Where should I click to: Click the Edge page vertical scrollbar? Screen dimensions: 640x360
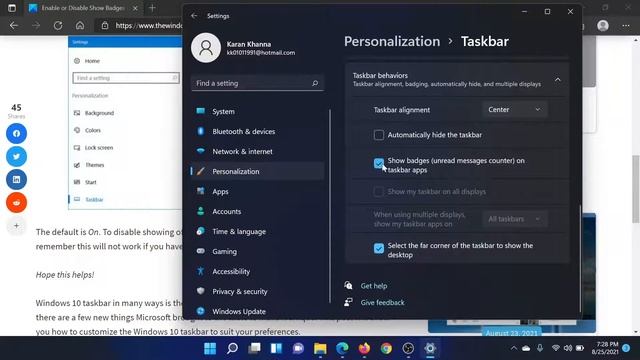(x=636, y=189)
